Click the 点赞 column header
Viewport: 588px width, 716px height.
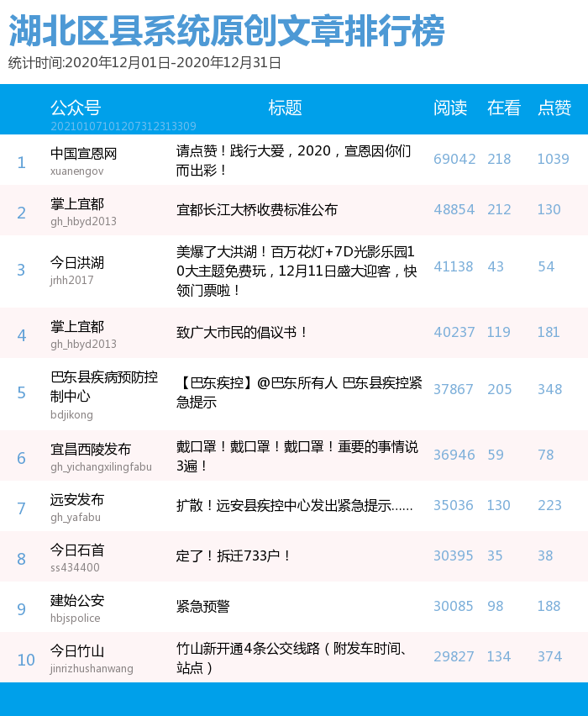click(554, 108)
